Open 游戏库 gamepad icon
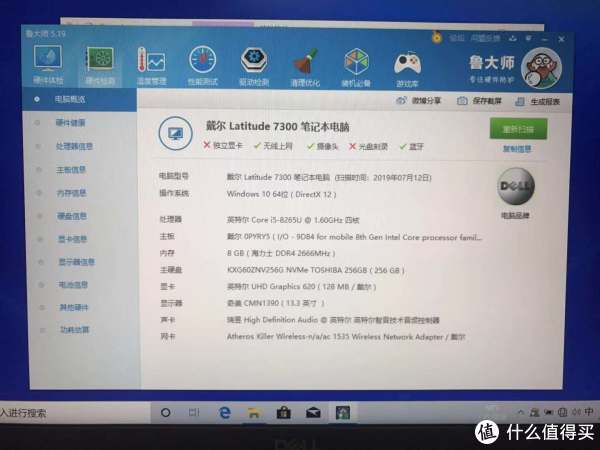 click(x=407, y=68)
